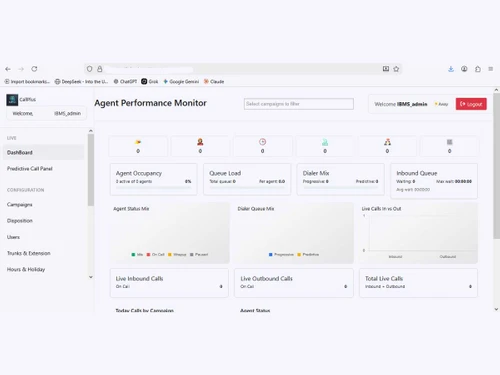Toggle the gray Paused legend entry
The width and height of the screenshot is (500, 375).
coord(199,255)
